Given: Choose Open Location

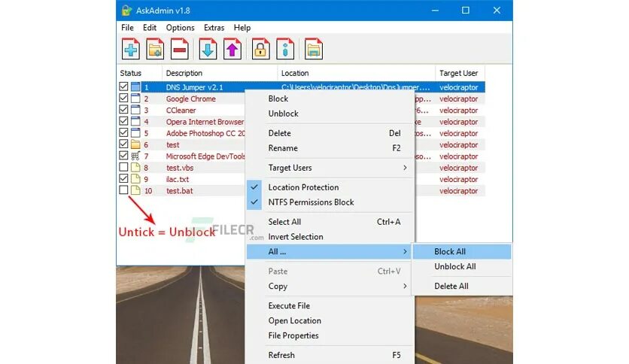Looking at the screenshot, I should coord(329,320).
